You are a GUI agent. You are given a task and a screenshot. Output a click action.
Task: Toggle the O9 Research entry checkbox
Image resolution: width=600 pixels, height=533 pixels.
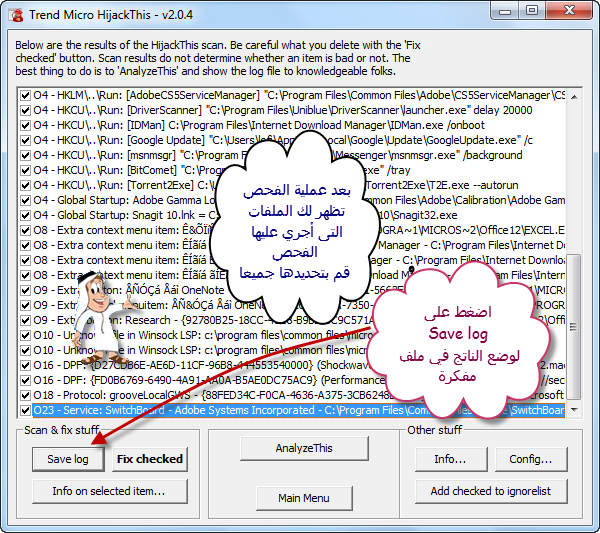pyautogui.click(x=25, y=320)
